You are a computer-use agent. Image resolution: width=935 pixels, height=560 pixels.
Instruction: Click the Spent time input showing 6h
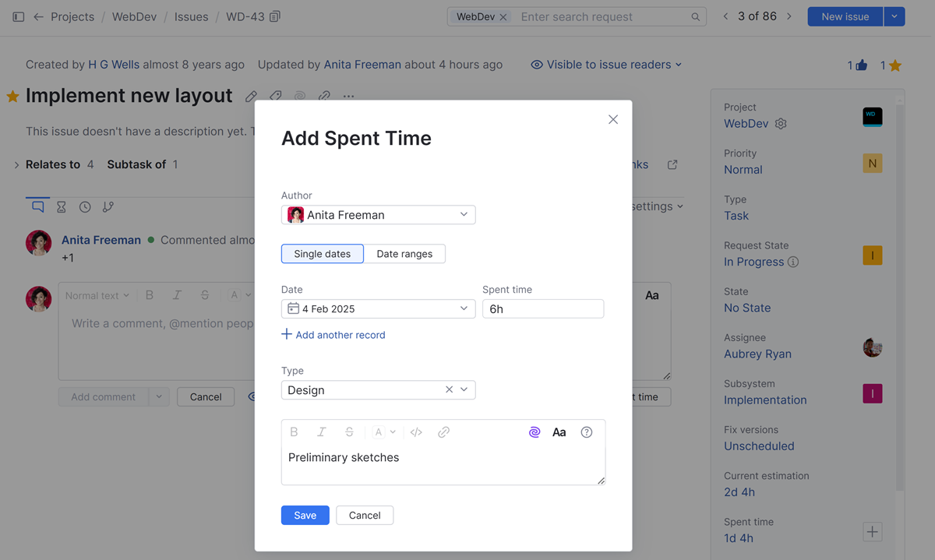tap(543, 308)
